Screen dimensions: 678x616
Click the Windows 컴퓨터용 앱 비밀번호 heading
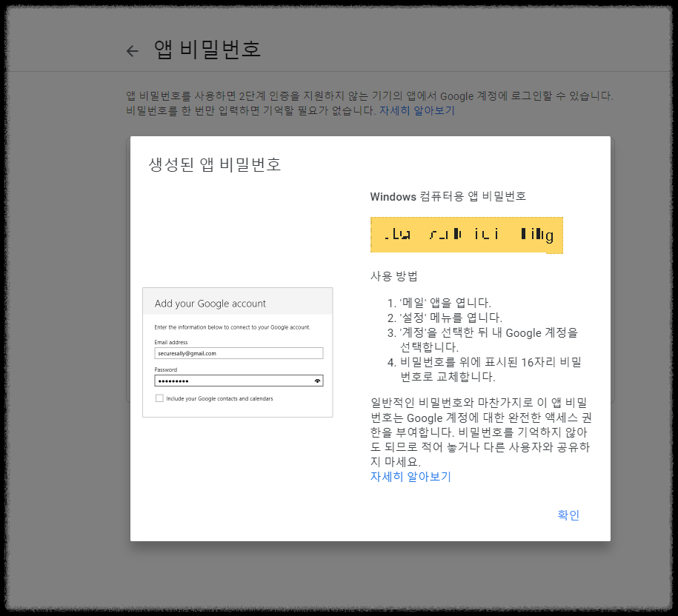(x=448, y=196)
